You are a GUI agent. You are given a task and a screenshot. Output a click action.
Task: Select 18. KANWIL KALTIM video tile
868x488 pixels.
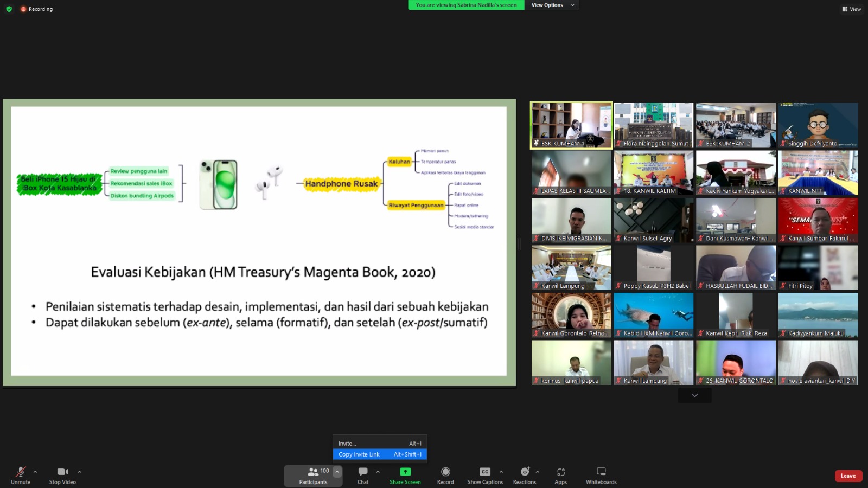click(654, 173)
